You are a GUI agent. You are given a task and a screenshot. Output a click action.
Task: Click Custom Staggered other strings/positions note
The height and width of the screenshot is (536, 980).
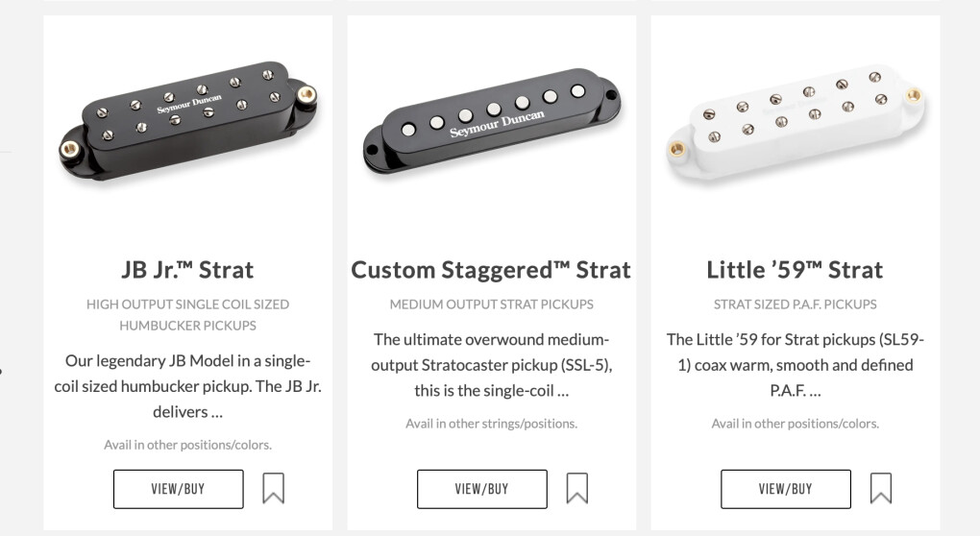tap(492, 424)
